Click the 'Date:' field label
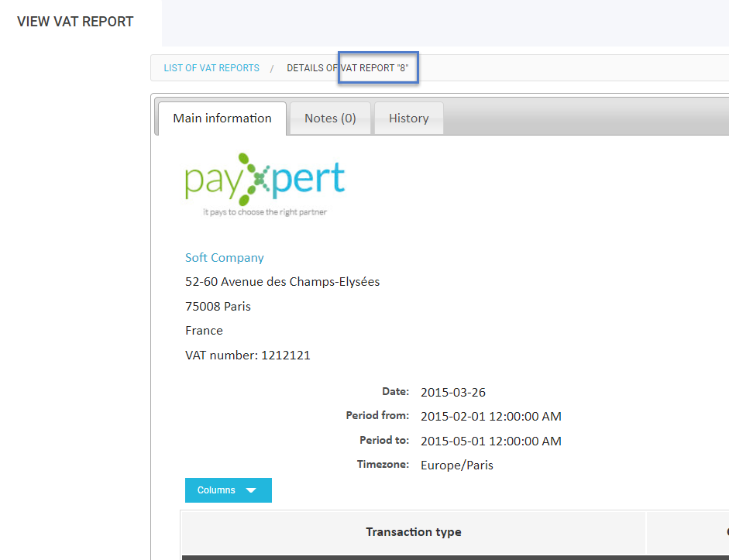The width and height of the screenshot is (729, 560). pos(396,391)
